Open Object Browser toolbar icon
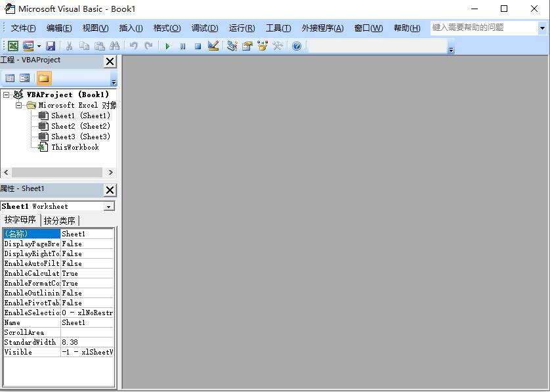The width and height of the screenshot is (550, 392). click(x=263, y=46)
